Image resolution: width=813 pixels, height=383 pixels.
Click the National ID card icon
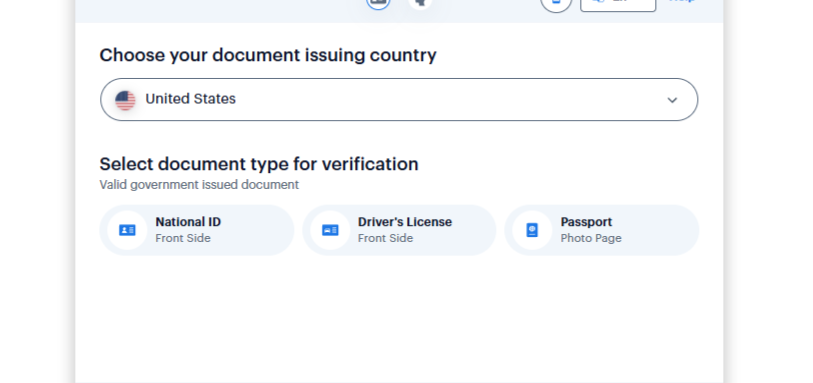click(x=127, y=230)
